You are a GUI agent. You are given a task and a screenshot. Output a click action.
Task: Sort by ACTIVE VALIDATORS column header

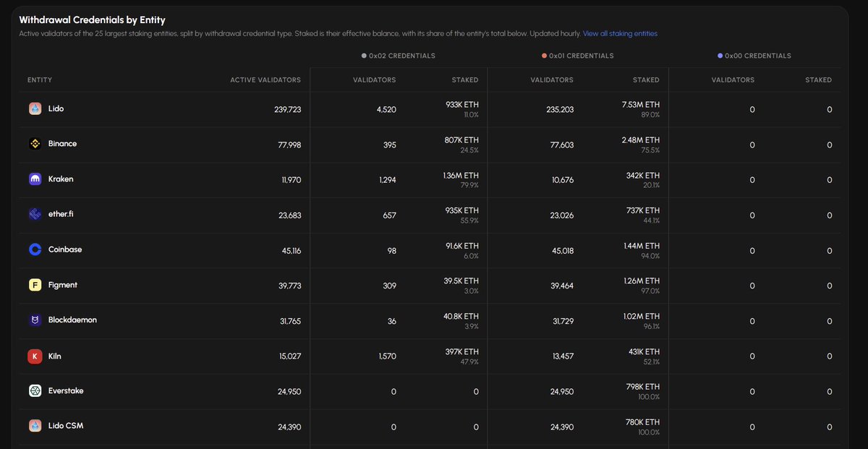click(x=265, y=80)
